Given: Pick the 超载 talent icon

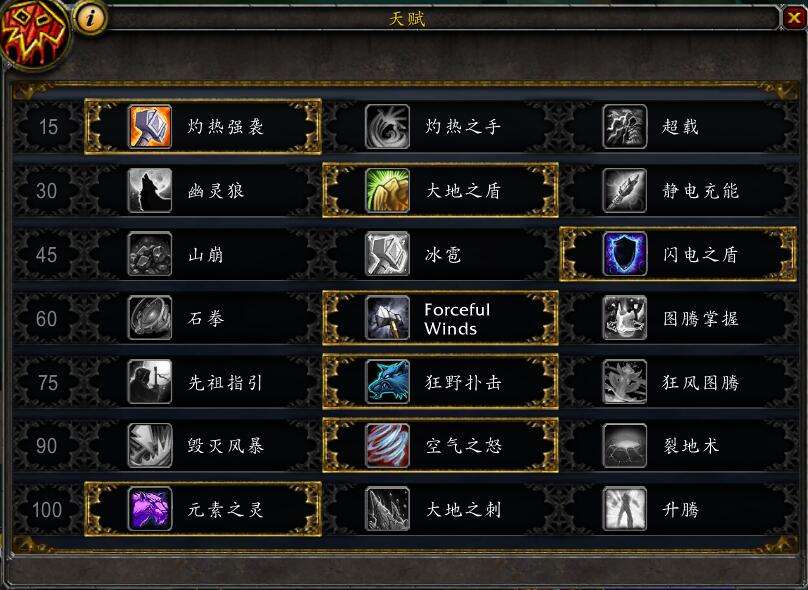Looking at the screenshot, I should [625, 126].
